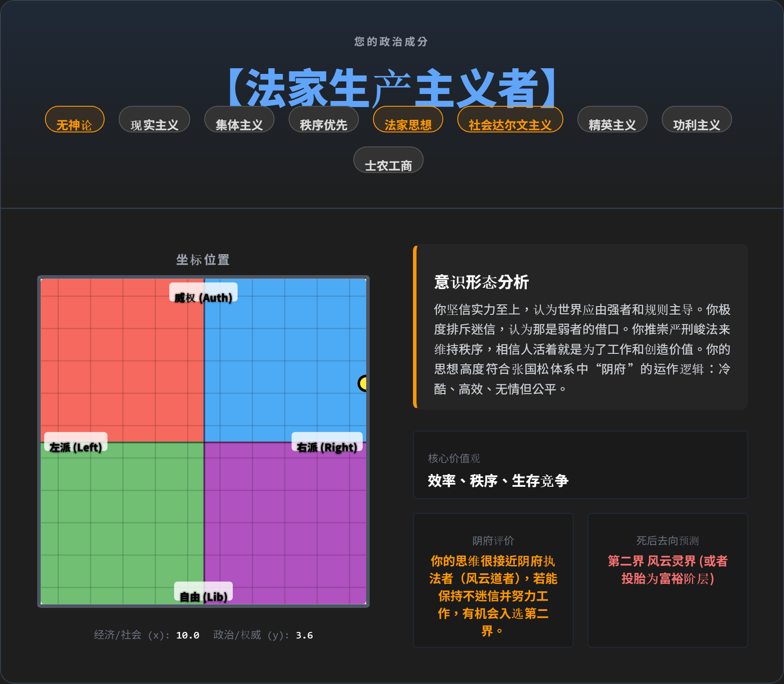Click the 坐标位置 chart title
The width and height of the screenshot is (784, 684).
coord(203,259)
